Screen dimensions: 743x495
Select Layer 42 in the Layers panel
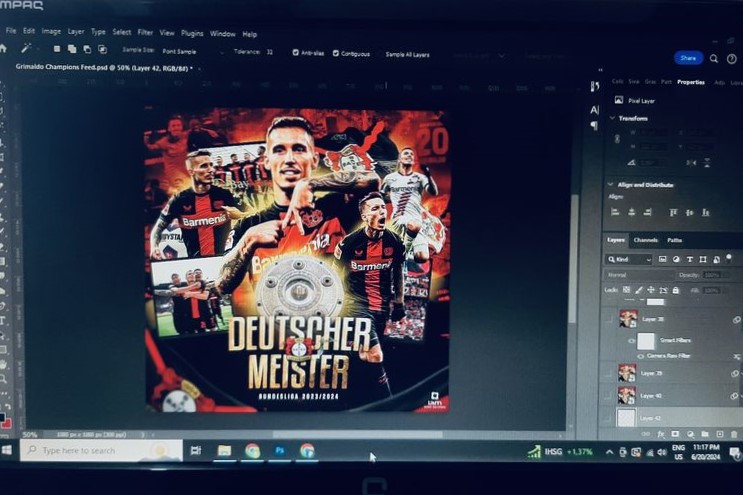pyautogui.click(x=650, y=418)
